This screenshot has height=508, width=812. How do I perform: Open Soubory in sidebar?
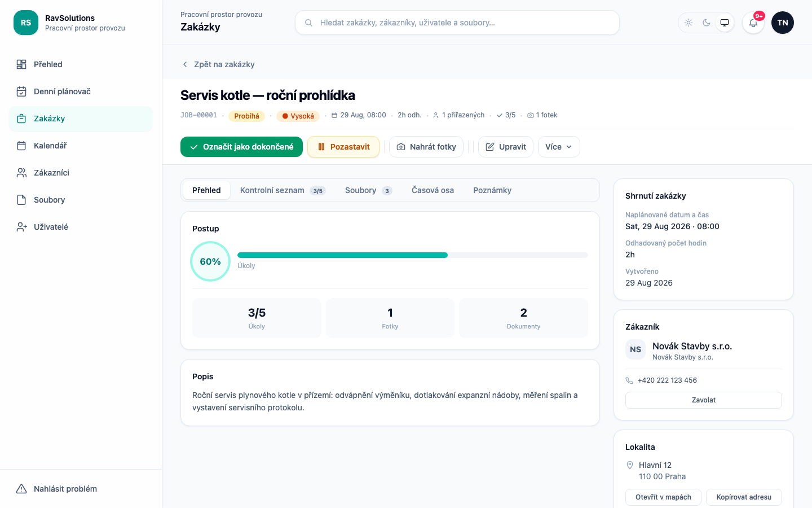pos(81,200)
